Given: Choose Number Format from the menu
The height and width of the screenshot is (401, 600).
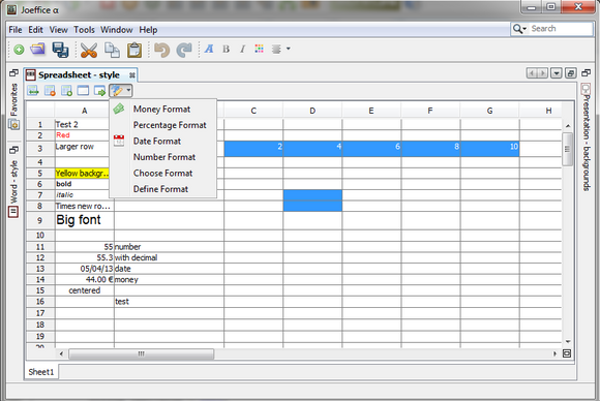Looking at the screenshot, I should (165, 157).
